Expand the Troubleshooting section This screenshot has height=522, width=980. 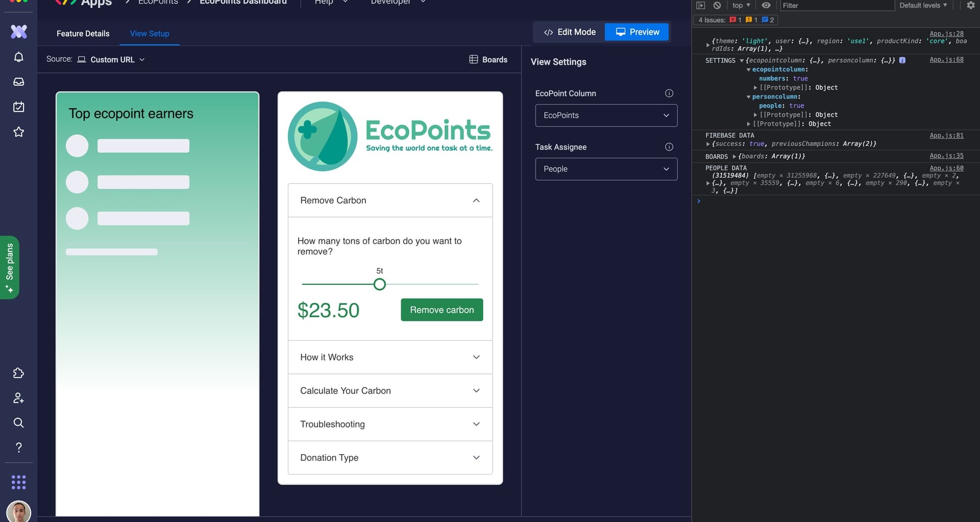pyautogui.click(x=390, y=424)
